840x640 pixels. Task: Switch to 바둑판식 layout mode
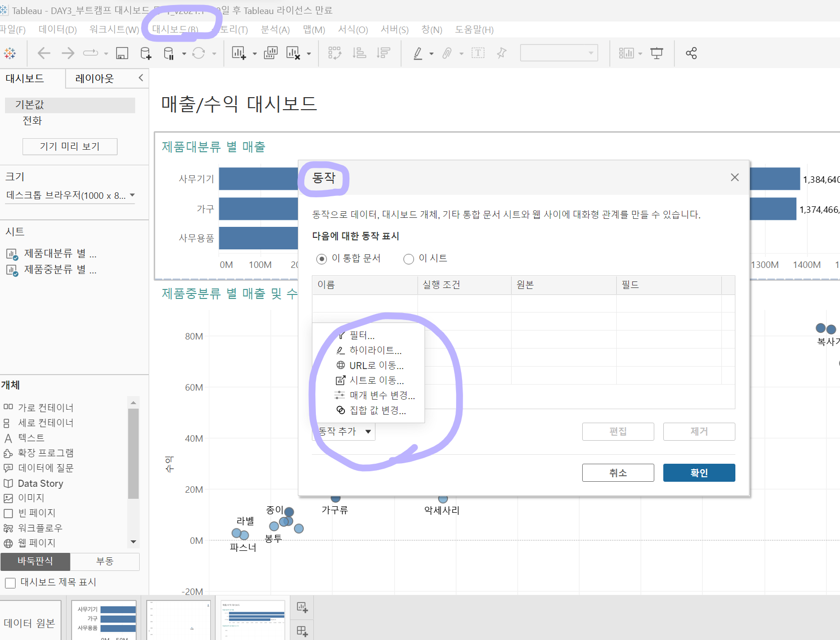(x=35, y=561)
